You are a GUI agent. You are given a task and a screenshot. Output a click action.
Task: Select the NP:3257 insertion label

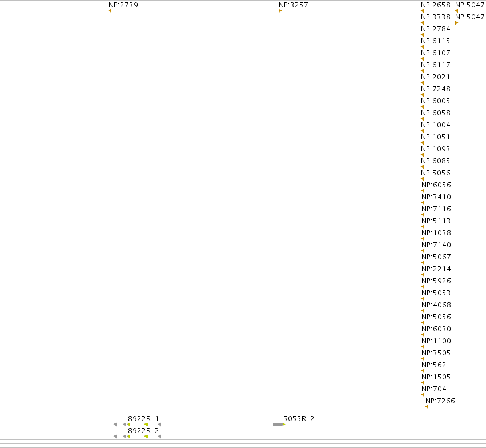point(293,5)
